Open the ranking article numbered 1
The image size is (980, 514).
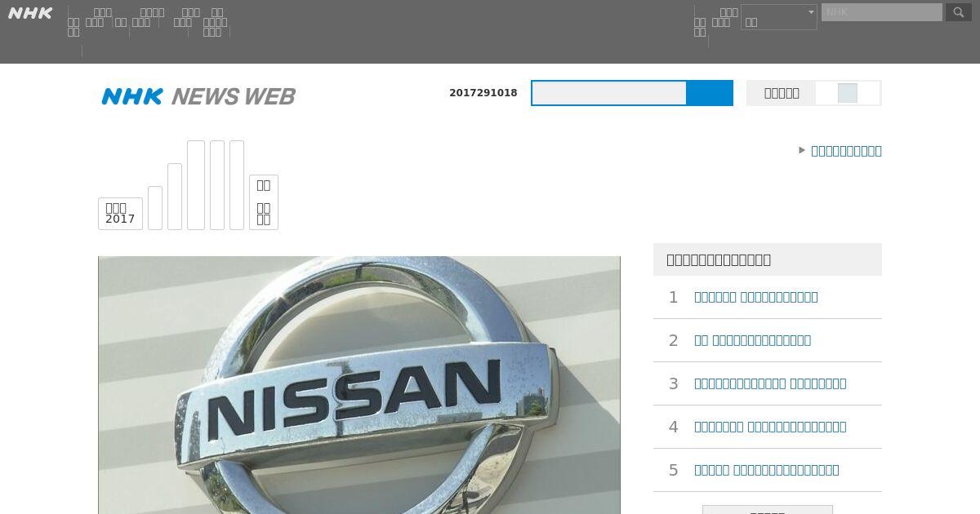point(756,297)
